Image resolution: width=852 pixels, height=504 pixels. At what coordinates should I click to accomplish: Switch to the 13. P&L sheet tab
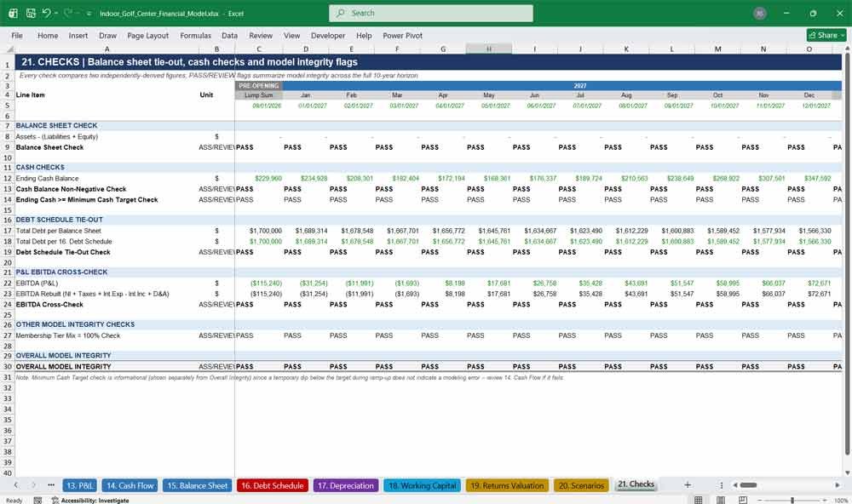(80, 485)
